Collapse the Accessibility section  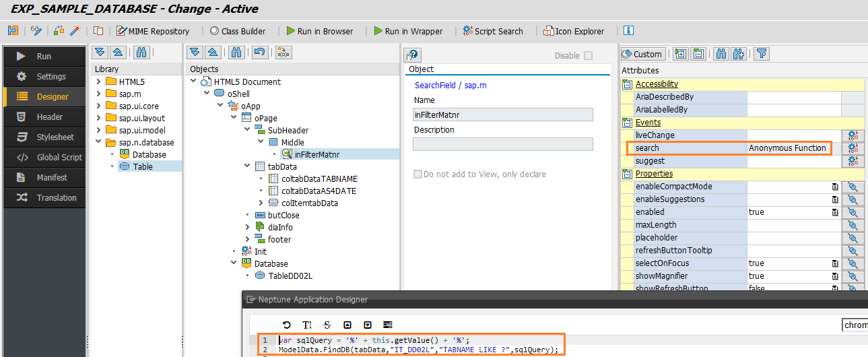tap(627, 84)
